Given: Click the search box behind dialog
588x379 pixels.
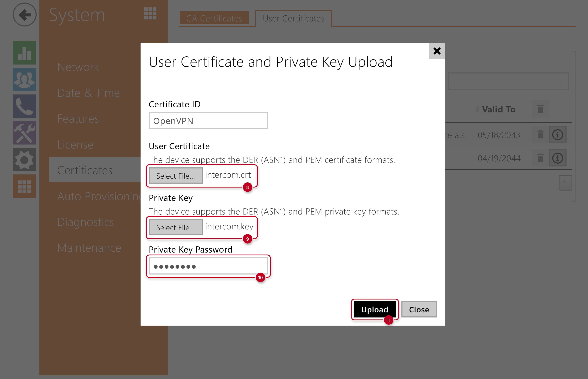Looking at the screenshot, I should [x=508, y=81].
